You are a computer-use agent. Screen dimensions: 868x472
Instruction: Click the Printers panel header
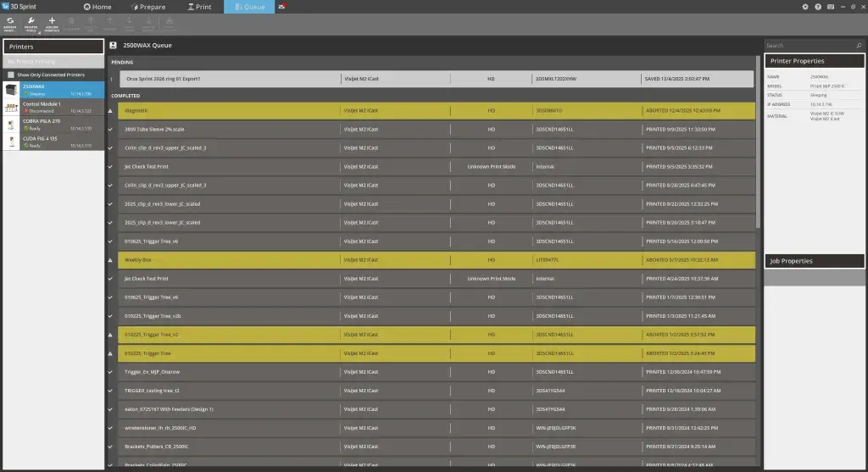pyautogui.click(x=53, y=47)
